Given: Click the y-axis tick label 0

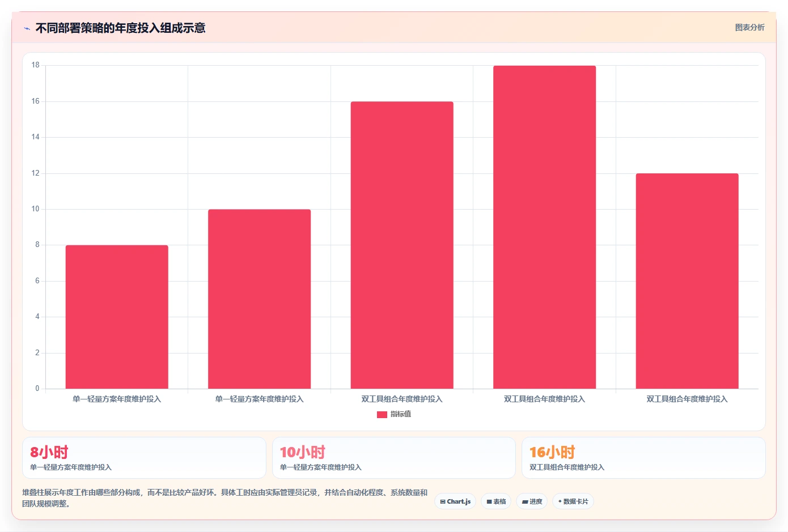Looking at the screenshot, I should point(37,389).
